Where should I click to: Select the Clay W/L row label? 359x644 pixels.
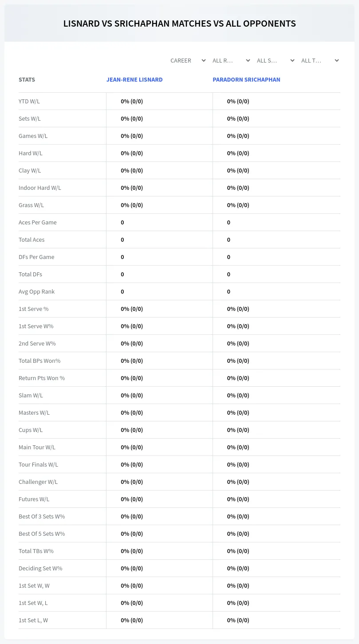pos(30,170)
